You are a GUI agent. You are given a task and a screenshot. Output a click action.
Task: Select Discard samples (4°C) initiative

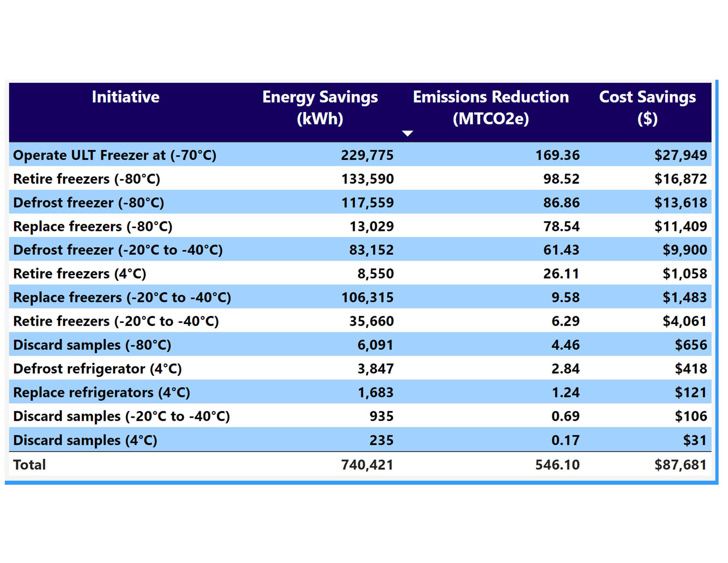85,440
